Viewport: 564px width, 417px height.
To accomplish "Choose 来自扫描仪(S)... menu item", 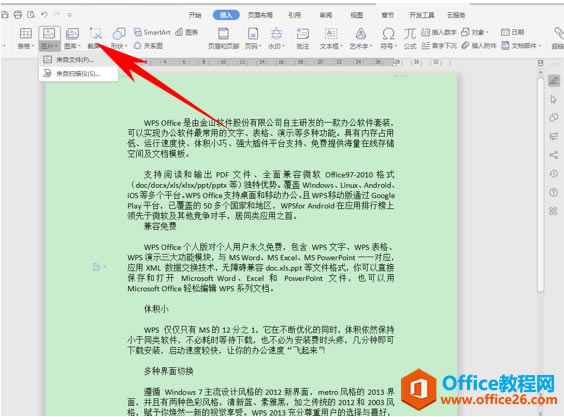I will point(78,73).
